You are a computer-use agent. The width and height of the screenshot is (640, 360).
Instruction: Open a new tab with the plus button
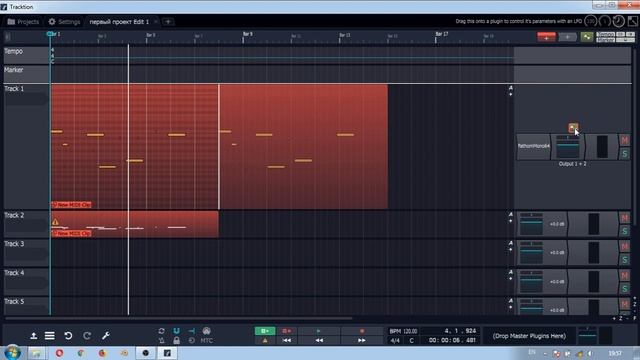[x=168, y=22]
